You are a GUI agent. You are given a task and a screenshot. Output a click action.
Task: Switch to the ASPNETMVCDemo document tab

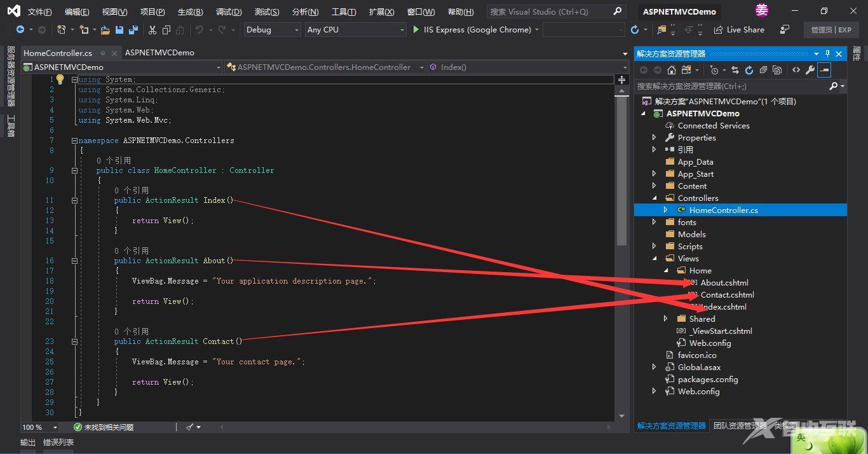pyautogui.click(x=159, y=53)
